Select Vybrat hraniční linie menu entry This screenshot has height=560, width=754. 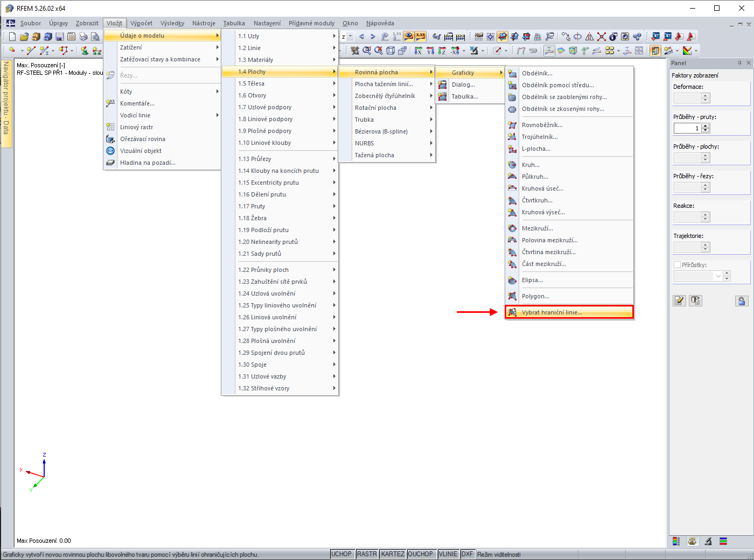tap(569, 312)
